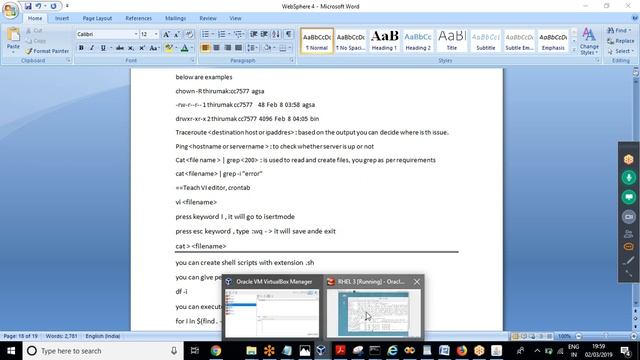Open the Insert ribbon tab

tap(62, 18)
